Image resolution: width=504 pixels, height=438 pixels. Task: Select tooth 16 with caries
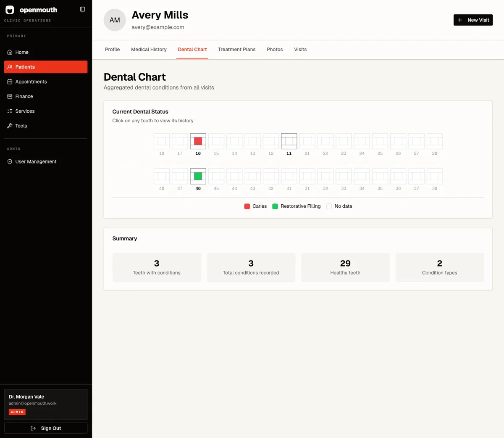click(x=198, y=141)
